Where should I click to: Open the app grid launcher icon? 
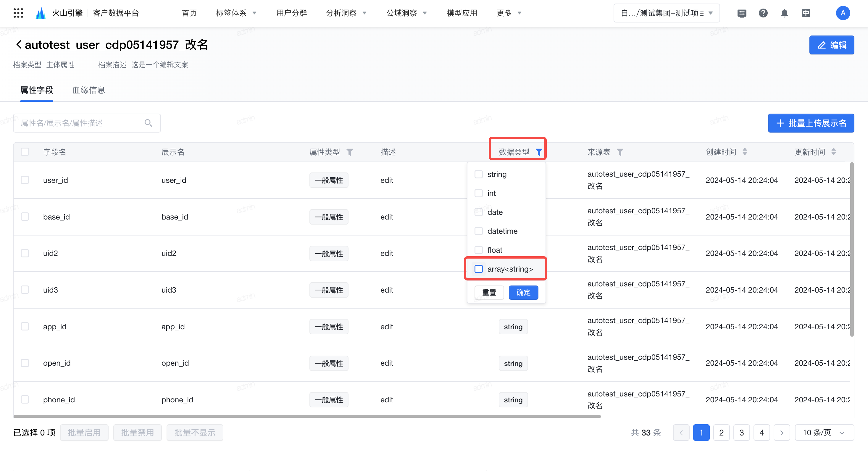click(x=18, y=13)
